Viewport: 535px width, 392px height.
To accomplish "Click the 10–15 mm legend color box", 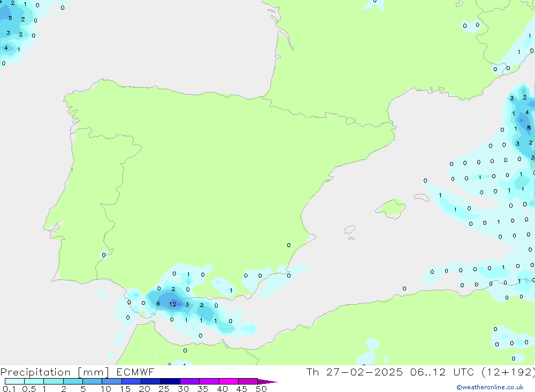I will pos(112,381).
